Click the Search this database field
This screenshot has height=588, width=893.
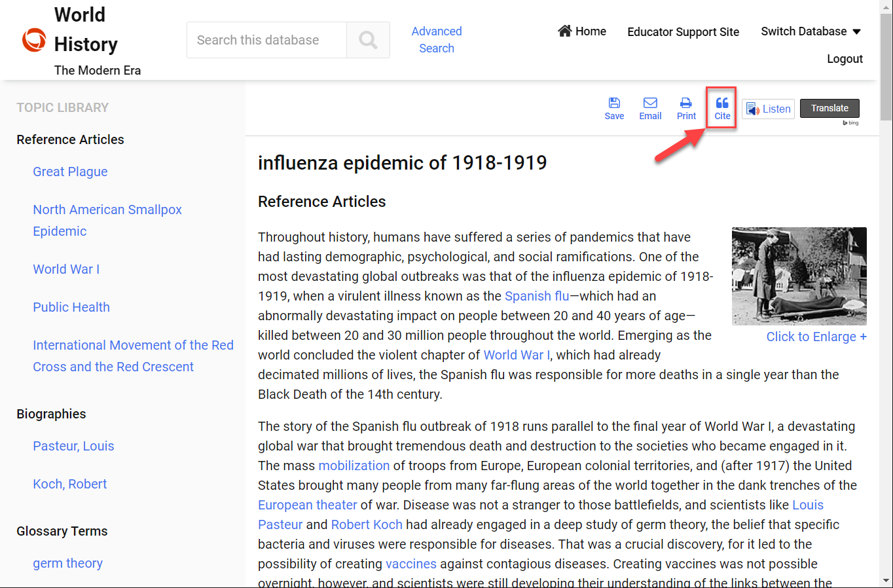pos(266,40)
